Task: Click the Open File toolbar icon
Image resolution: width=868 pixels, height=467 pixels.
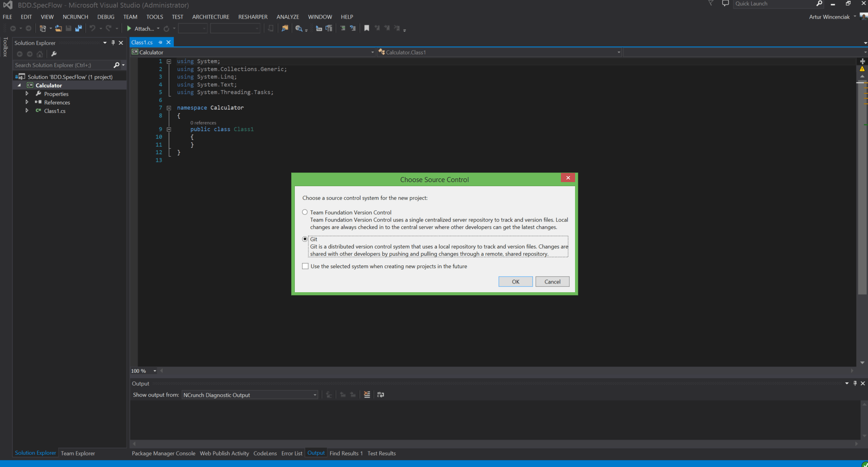Action: click(x=58, y=28)
